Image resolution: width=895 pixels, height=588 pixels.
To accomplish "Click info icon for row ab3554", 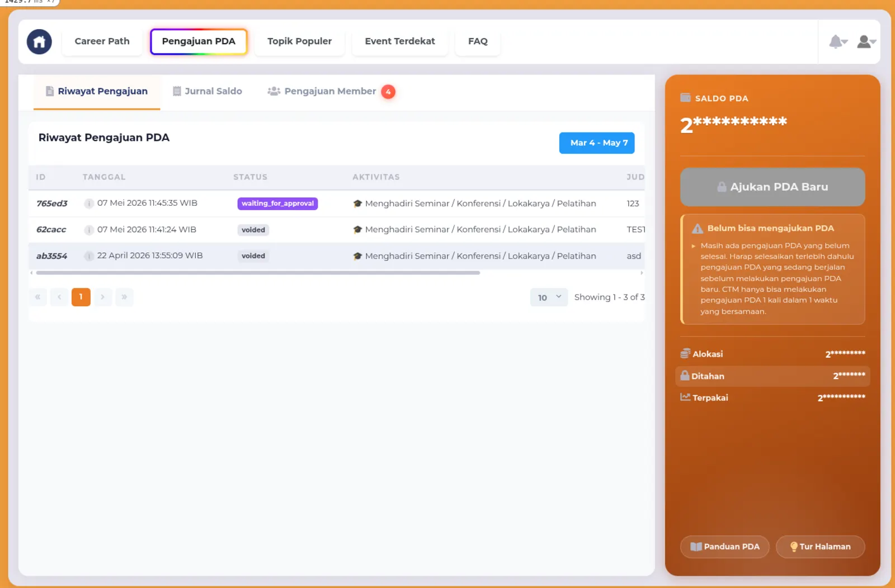I will pyautogui.click(x=88, y=256).
